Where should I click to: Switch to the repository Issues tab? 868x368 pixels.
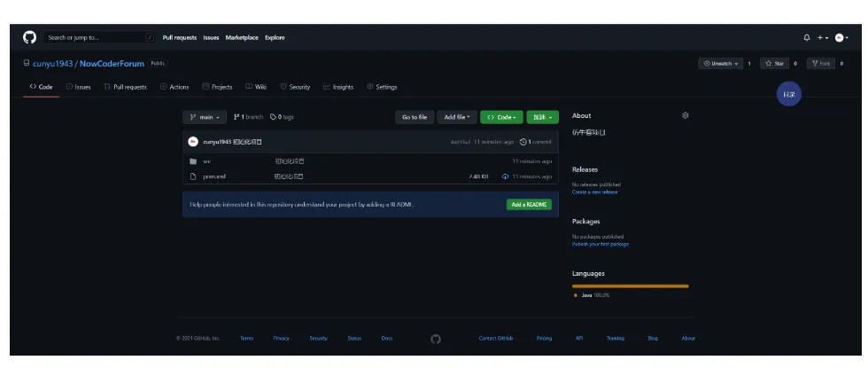(x=78, y=87)
